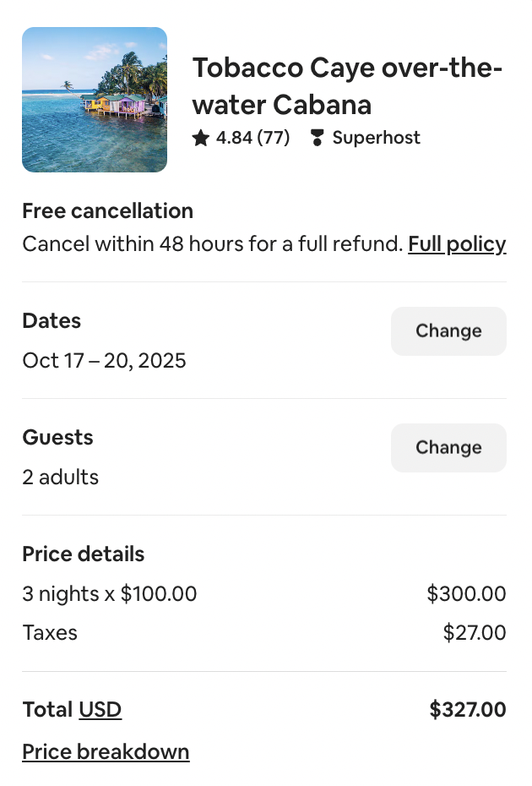Click the $327.00 total amount

click(468, 710)
